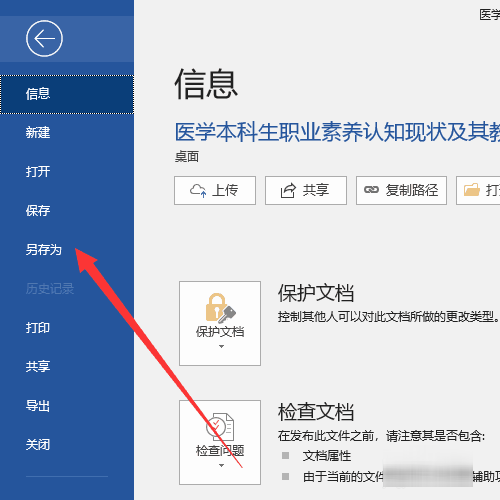Click the 检查文档 section heading
This screenshot has height=500, width=500.
coord(316,412)
